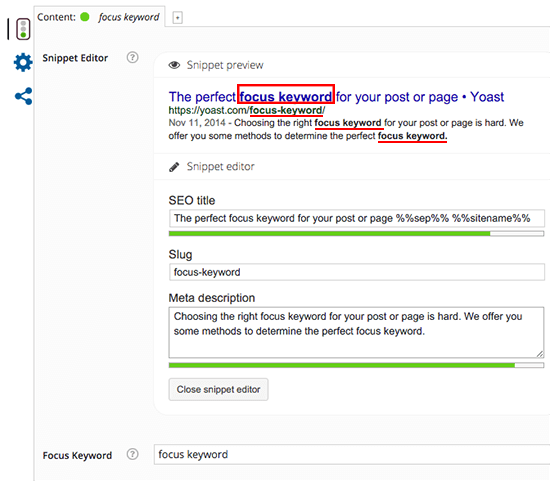Click the pencil icon beside Snippet editor

[174, 167]
